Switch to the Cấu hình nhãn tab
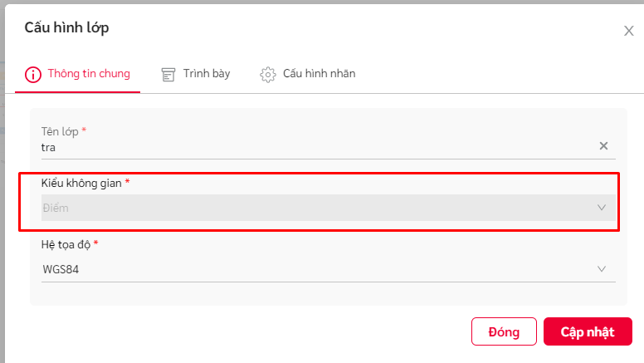The image size is (644, 363). click(308, 74)
